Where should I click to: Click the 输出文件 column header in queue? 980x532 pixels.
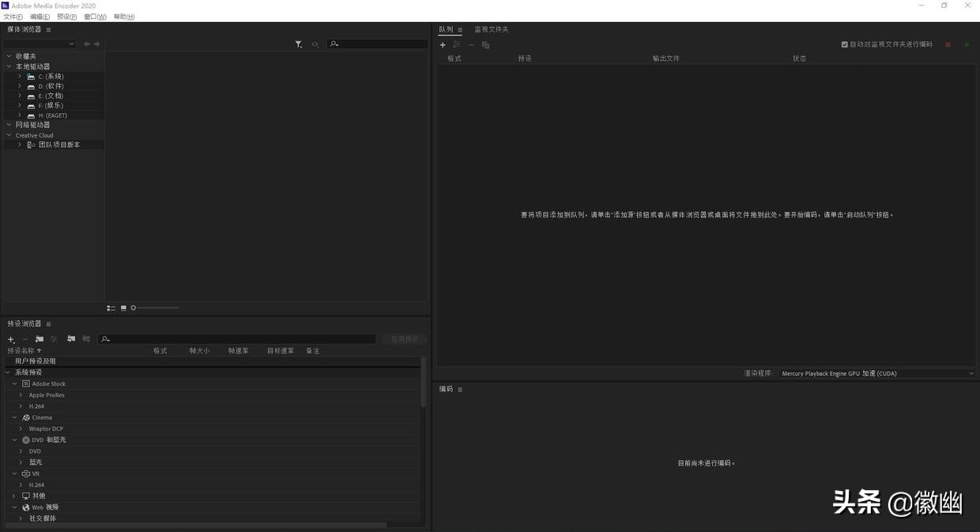[666, 58]
